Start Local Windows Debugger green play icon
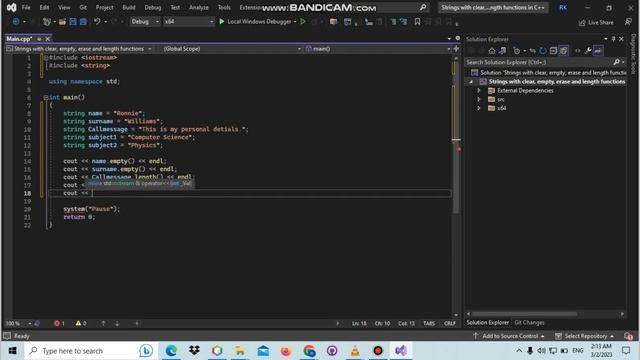The image size is (640, 360). point(222,21)
